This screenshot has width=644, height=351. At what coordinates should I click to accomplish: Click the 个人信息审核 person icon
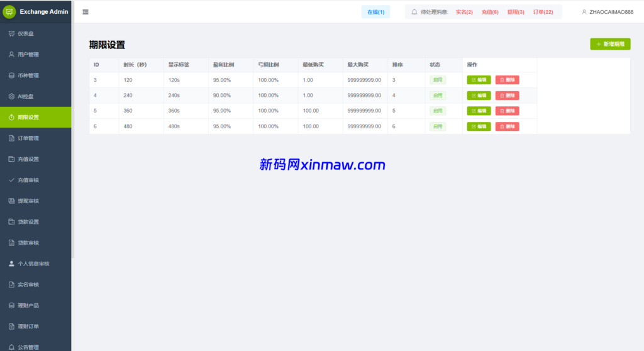(x=11, y=264)
